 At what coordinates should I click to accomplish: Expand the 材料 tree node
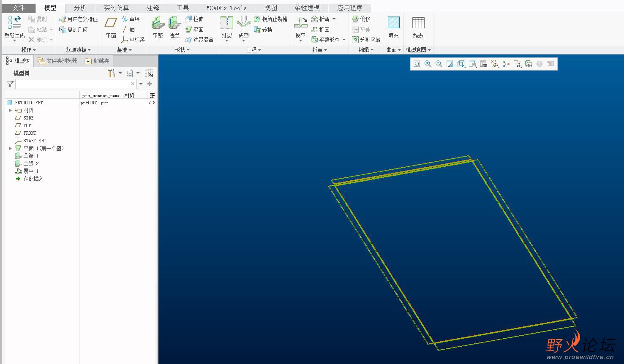point(10,110)
